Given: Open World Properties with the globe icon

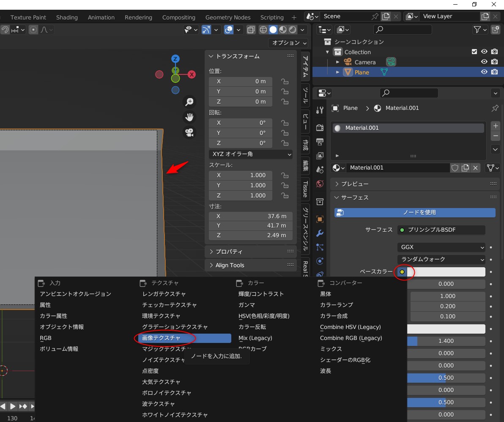Looking at the screenshot, I should pyautogui.click(x=320, y=183).
